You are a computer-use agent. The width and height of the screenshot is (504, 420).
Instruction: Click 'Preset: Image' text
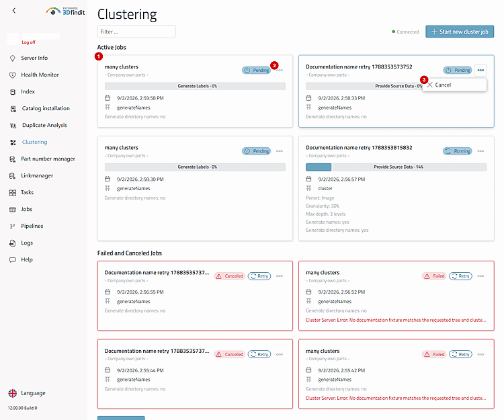pyautogui.click(x=320, y=198)
